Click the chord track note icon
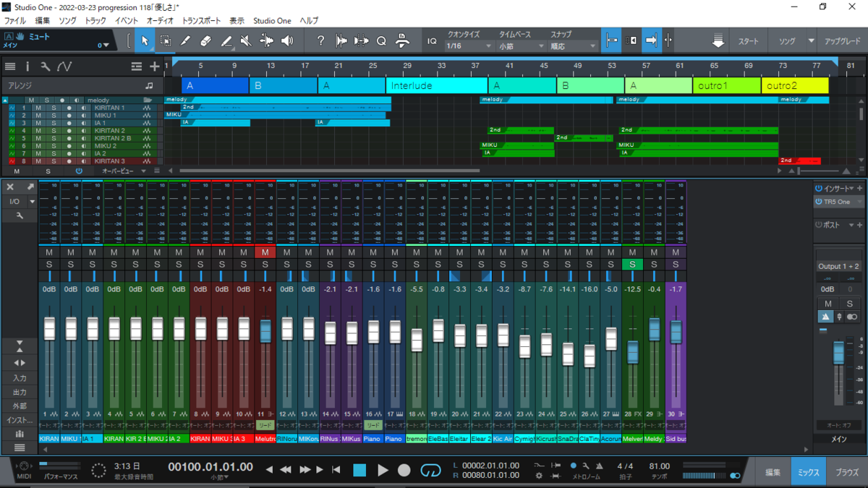 click(x=149, y=85)
